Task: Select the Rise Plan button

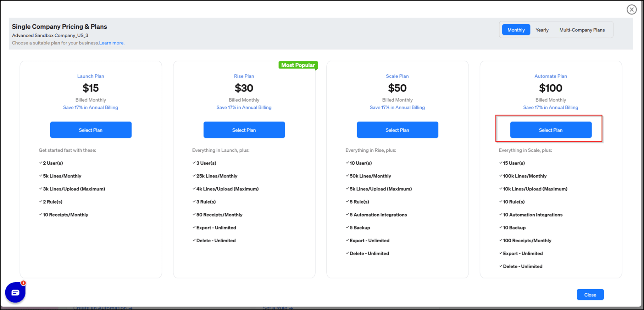Action: pyautogui.click(x=244, y=130)
